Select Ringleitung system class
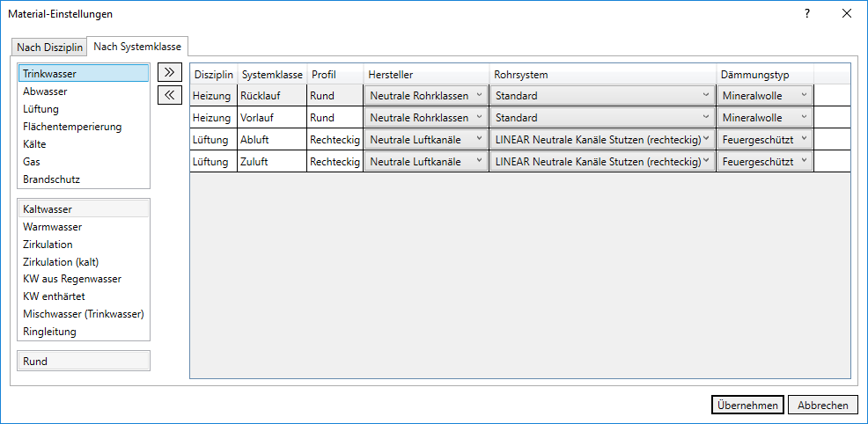This screenshot has height=424, width=868. [84, 333]
